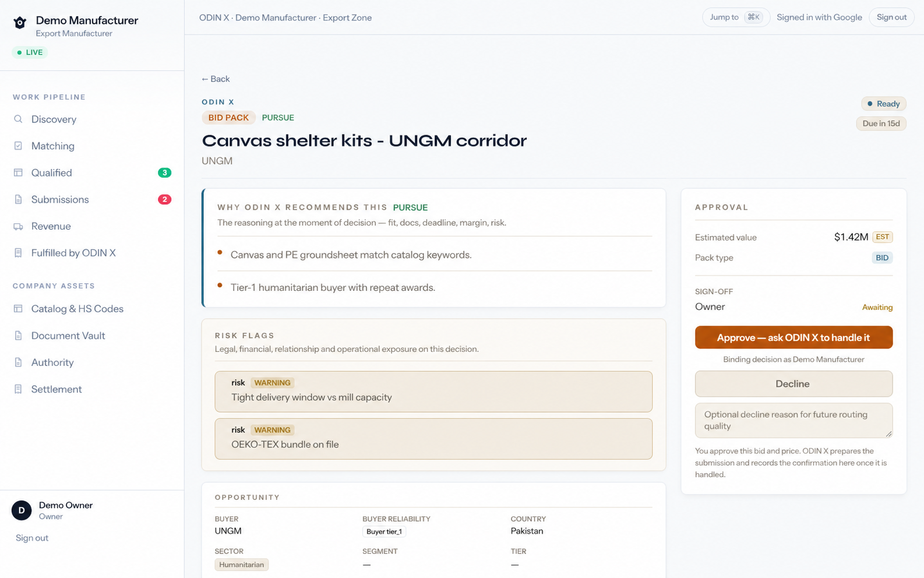This screenshot has width=924, height=578.
Task: Focus the optional decline reason field
Action: pos(793,420)
